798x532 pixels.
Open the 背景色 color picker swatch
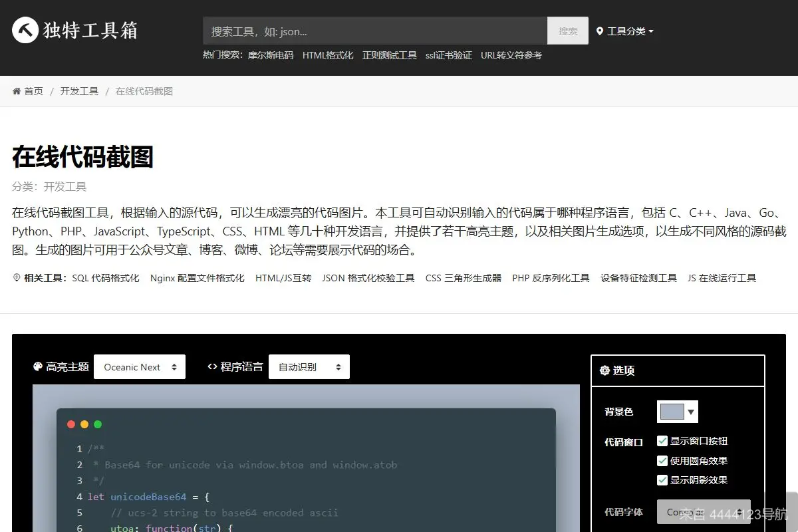(672, 411)
